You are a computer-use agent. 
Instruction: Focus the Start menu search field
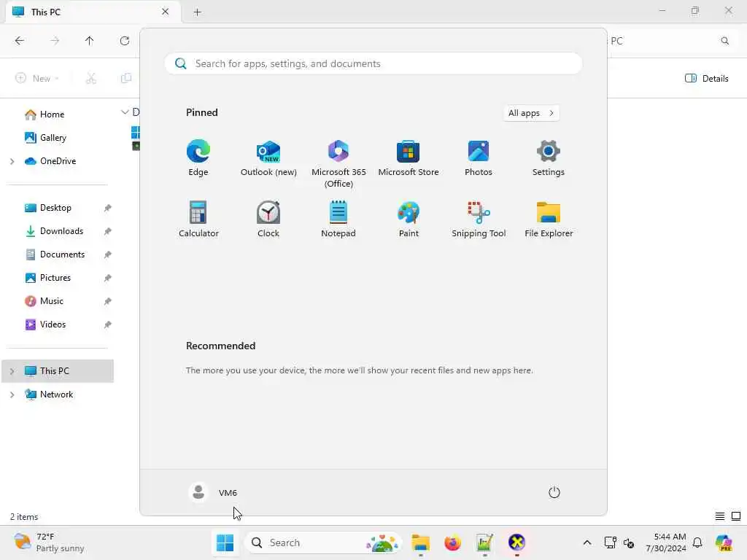point(373,63)
